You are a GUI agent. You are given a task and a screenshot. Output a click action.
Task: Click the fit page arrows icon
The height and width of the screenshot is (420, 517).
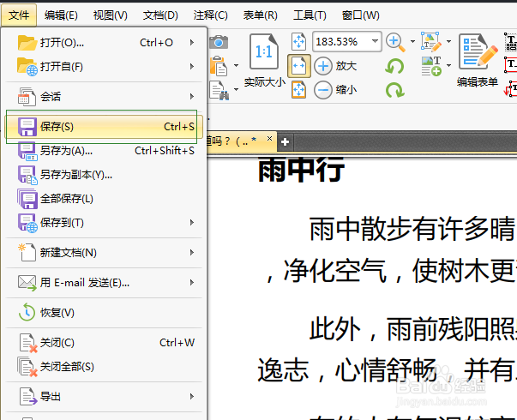point(298,41)
